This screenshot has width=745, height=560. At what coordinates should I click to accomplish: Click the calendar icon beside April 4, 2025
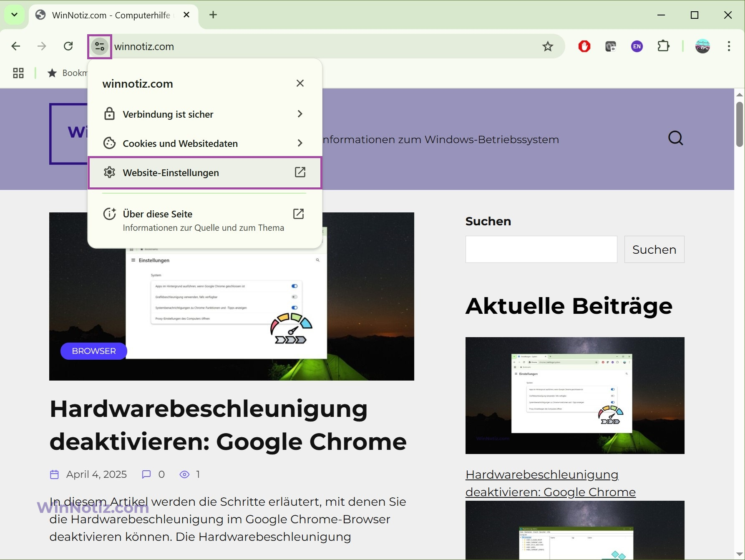(x=54, y=474)
